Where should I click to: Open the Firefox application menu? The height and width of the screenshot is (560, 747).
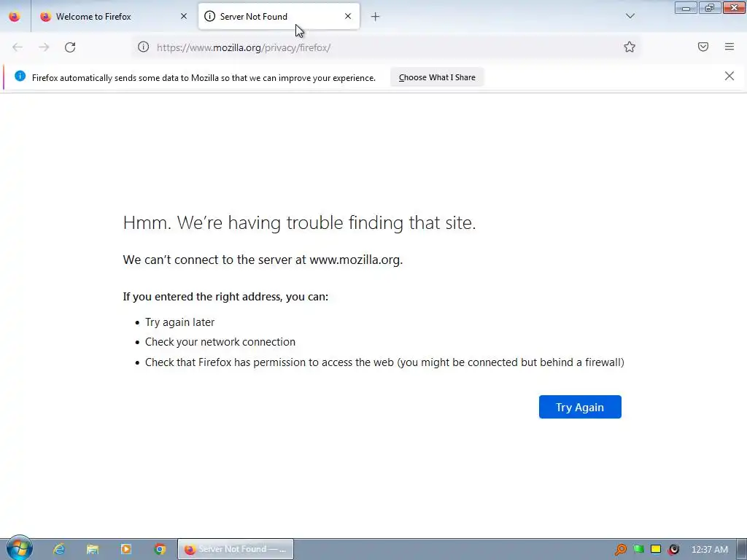[729, 47]
